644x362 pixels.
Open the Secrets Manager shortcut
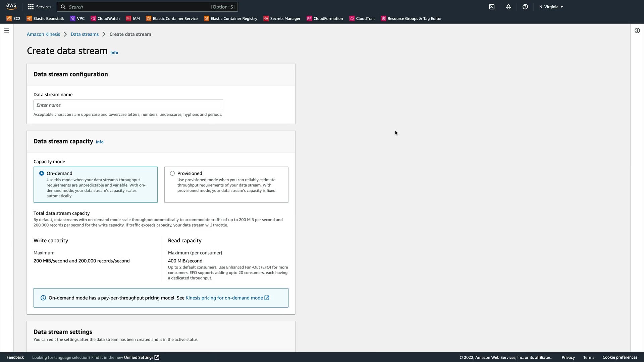(282, 18)
